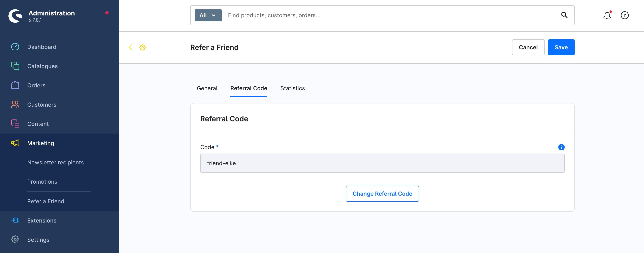Click the Content layout icon
The width and height of the screenshot is (644, 253).
(x=15, y=124)
